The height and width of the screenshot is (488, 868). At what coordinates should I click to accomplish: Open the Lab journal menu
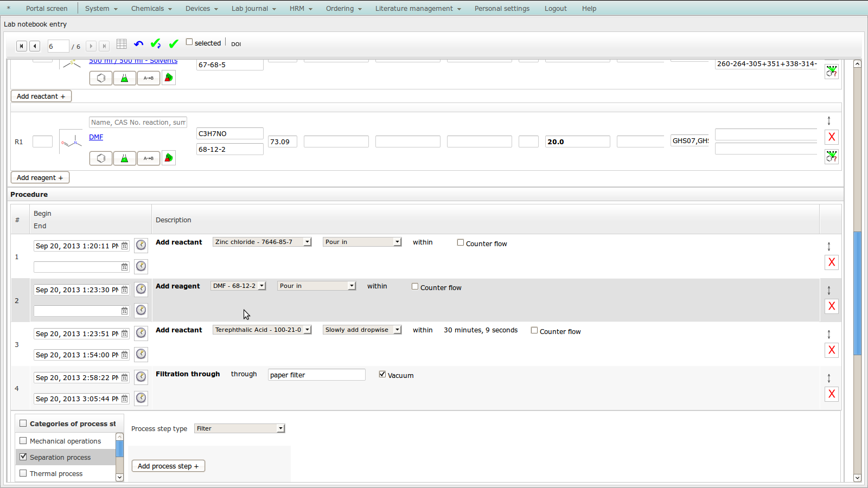click(x=253, y=9)
